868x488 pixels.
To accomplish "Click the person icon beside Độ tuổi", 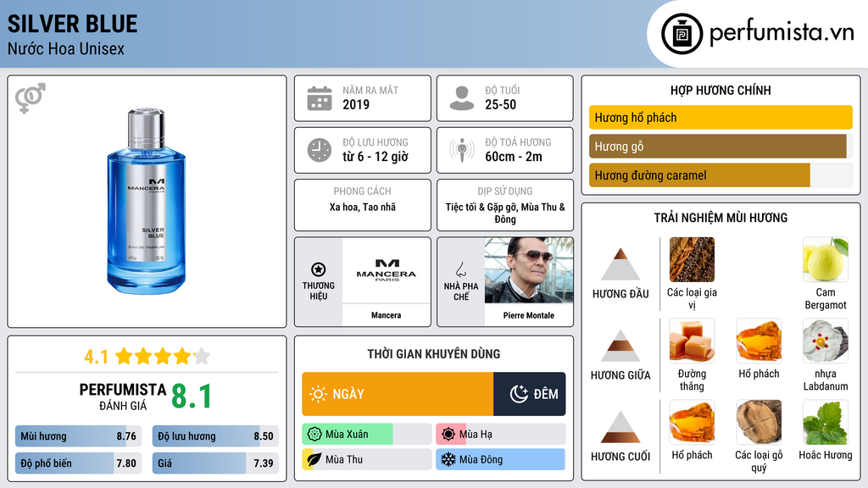I will (x=461, y=98).
